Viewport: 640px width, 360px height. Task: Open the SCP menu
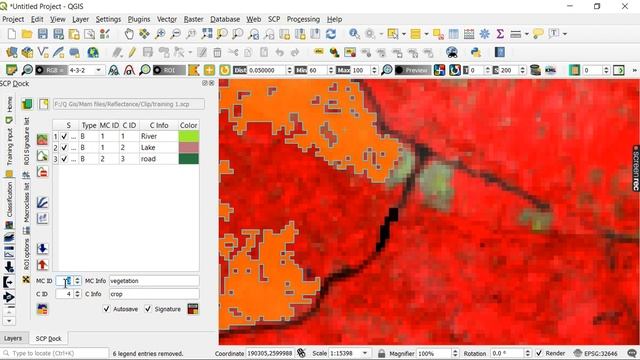tap(274, 19)
